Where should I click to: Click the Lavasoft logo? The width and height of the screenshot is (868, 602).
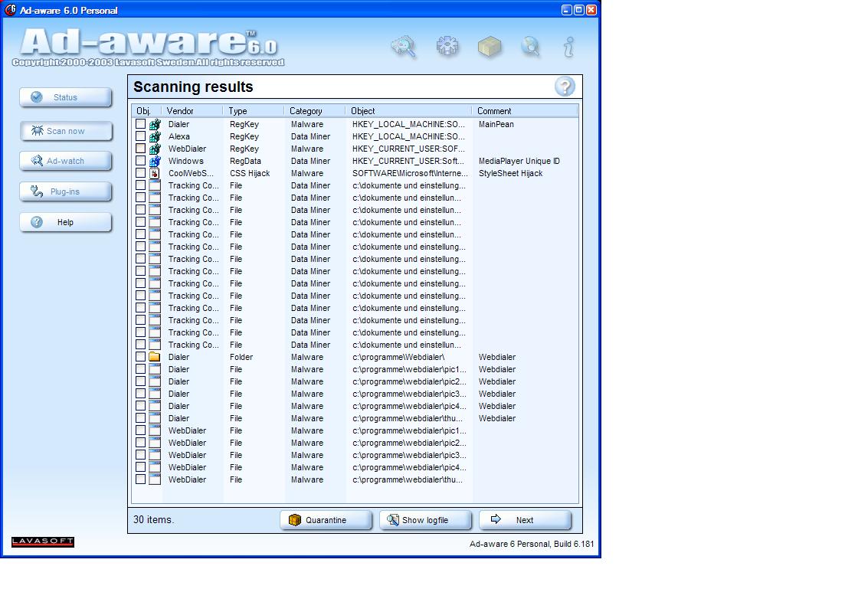coord(43,541)
